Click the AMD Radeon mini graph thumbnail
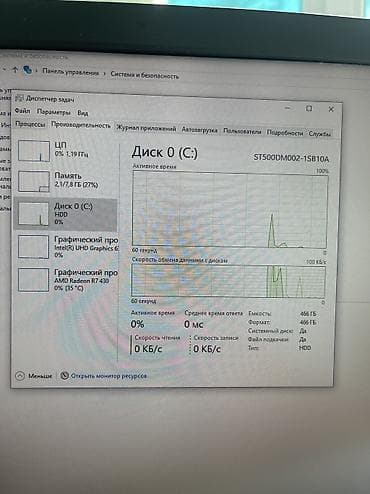This screenshot has height=494, width=370. (34, 280)
